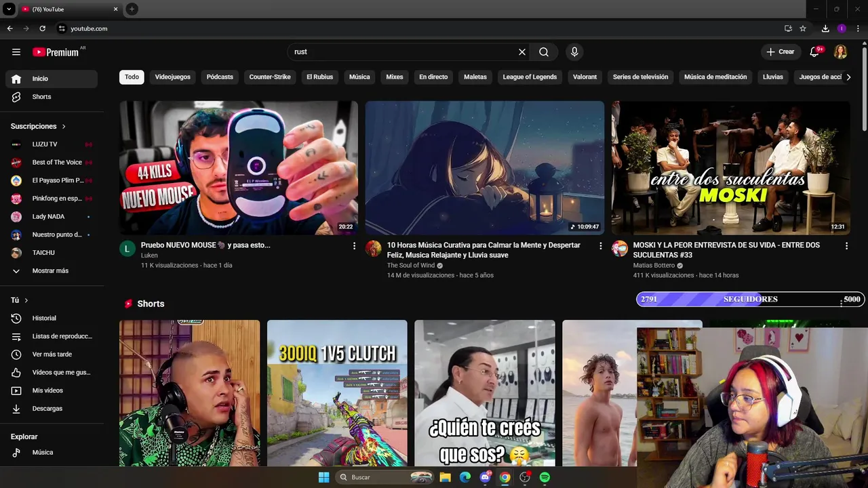Open El Payaso Plim Plim channel

click(x=52, y=180)
